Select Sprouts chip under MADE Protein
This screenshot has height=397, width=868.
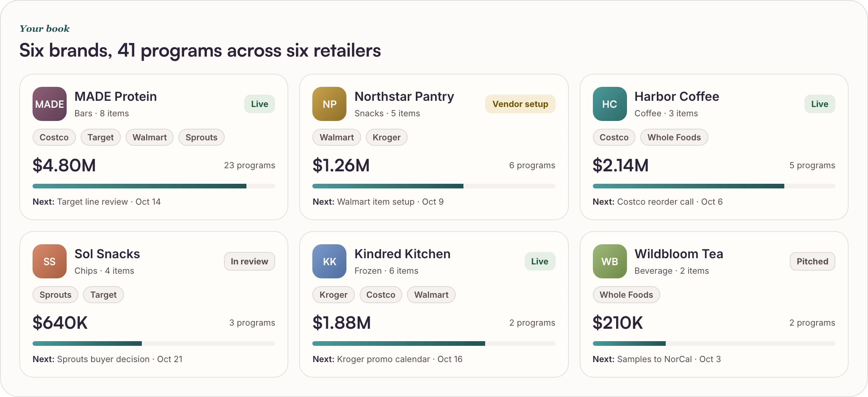201,137
